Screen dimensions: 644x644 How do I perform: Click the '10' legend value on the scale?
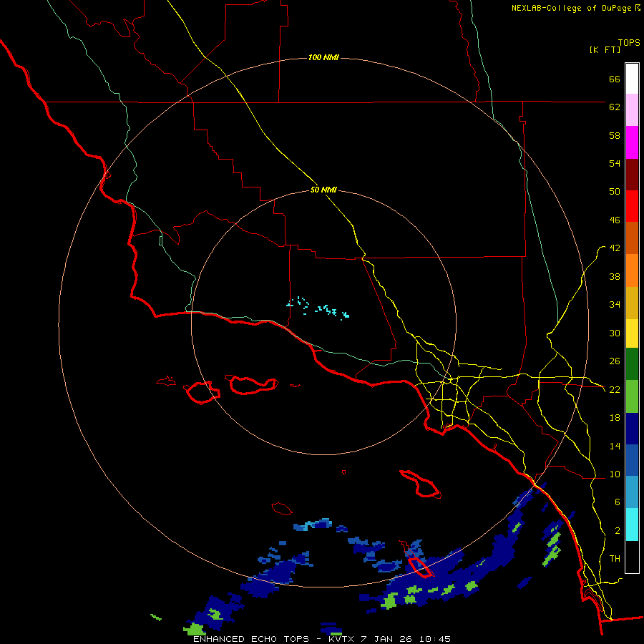point(615,474)
